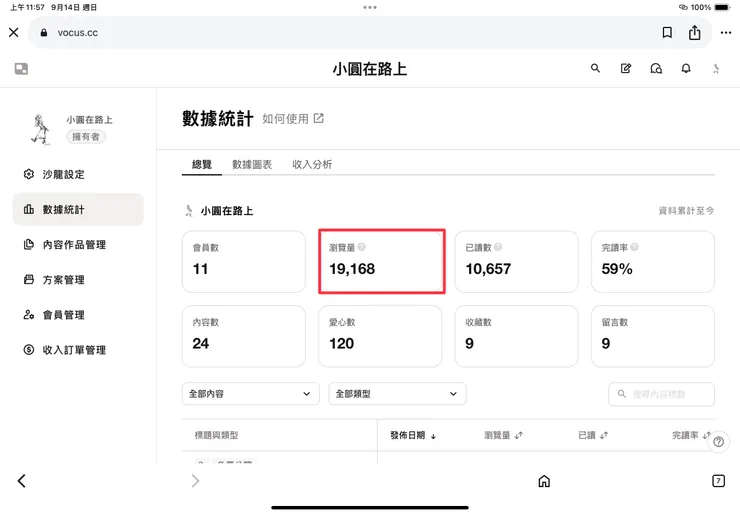Open the floating help question button
Image resolution: width=740 pixels, height=514 pixels.
point(718,442)
